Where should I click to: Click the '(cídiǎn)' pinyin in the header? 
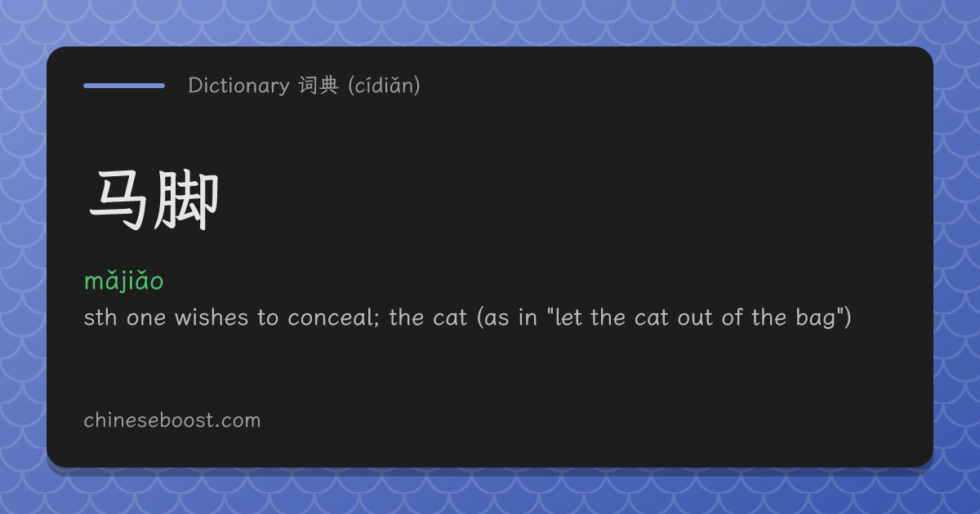[384, 86]
